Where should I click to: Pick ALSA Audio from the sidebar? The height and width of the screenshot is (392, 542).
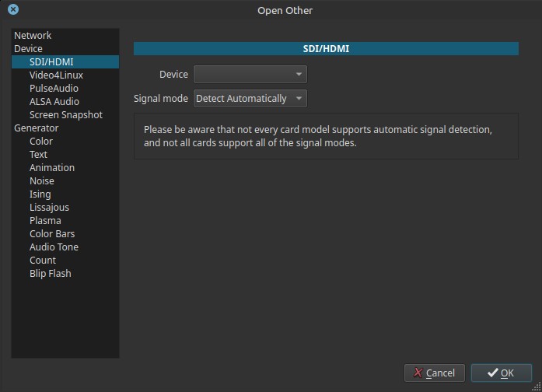coord(54,102)
